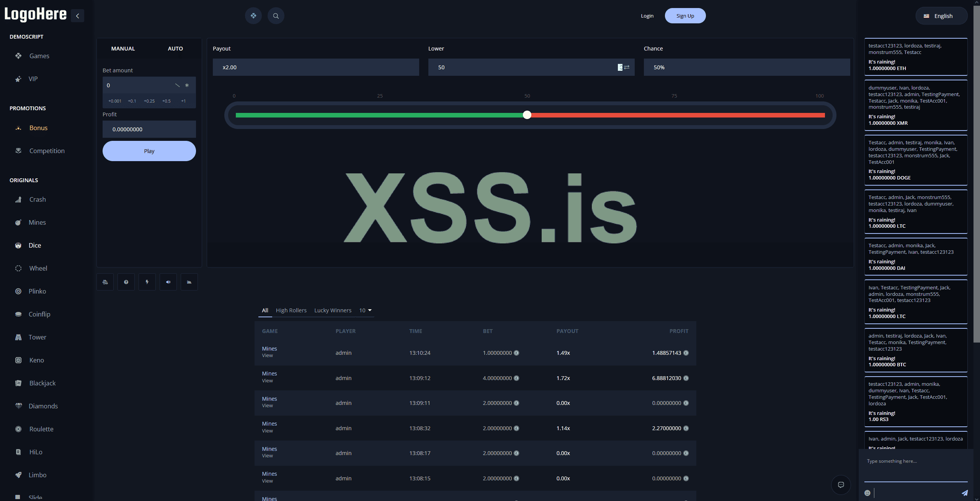Image resolution: width=980 pixels, height=501 pixels.
Task: Switch to the AUTO tab
Action: coord(175,49)
